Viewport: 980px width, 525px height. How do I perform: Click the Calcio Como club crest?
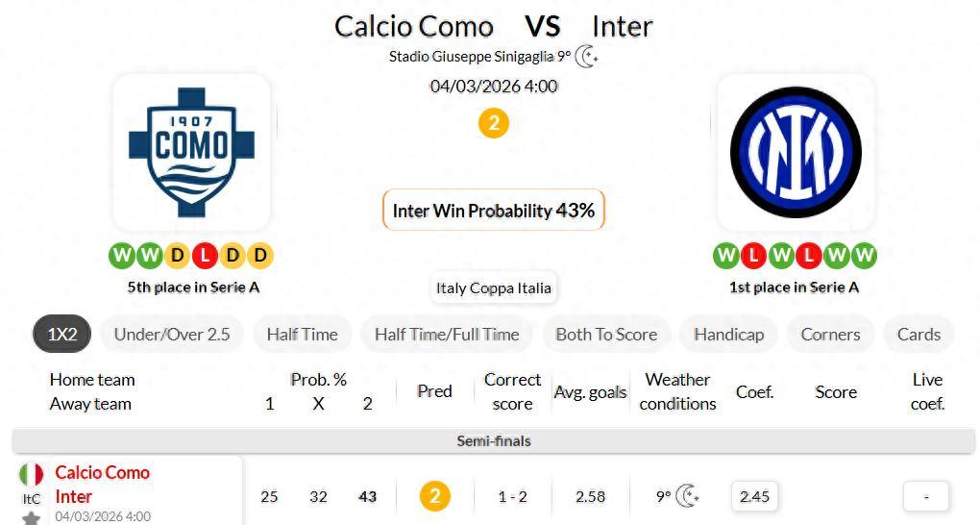coord(191,152)
